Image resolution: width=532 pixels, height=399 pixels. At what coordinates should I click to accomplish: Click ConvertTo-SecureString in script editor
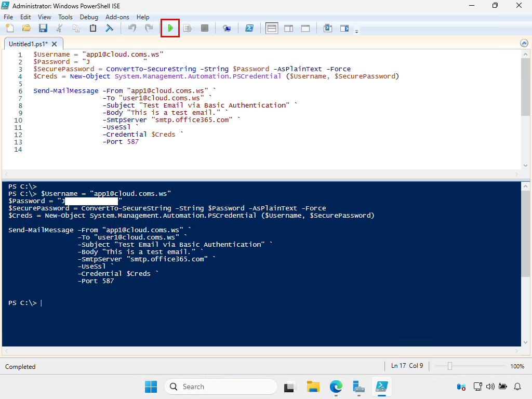(x=151, y=69)
